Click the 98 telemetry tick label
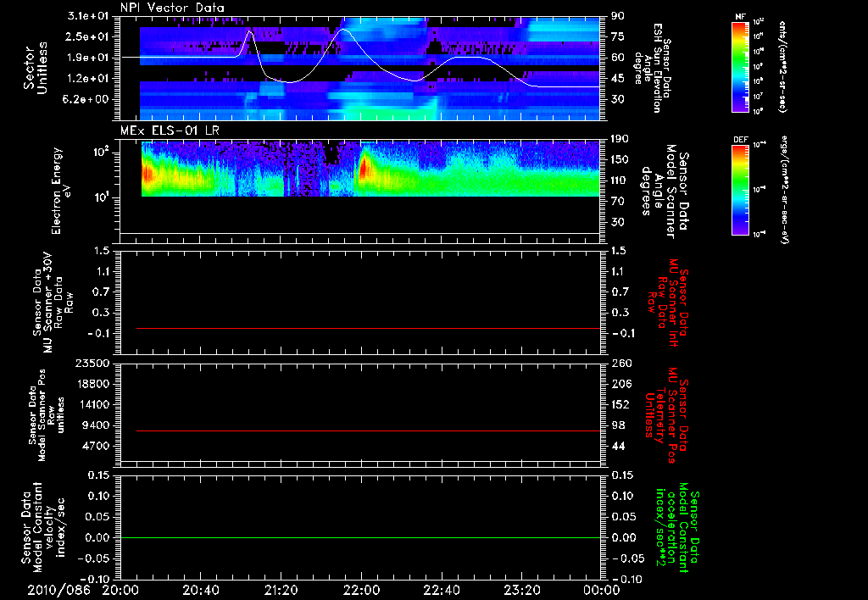The width and height of the screenshot is (868, 600). click(x=617, y=425)
